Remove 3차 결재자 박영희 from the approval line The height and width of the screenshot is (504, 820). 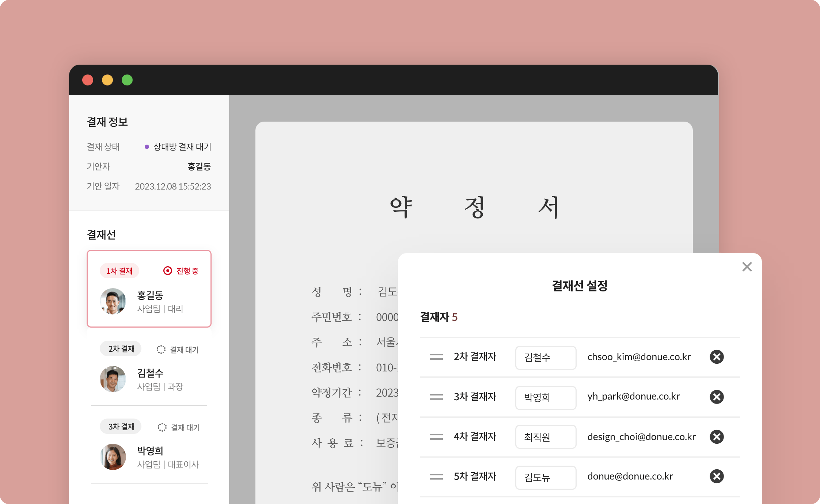[717, 397]
